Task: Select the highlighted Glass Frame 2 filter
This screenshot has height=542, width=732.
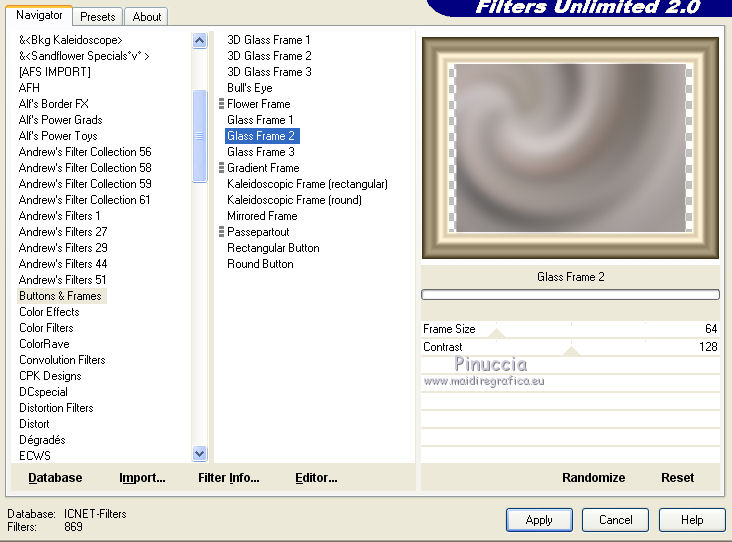Action: point(262,136)
